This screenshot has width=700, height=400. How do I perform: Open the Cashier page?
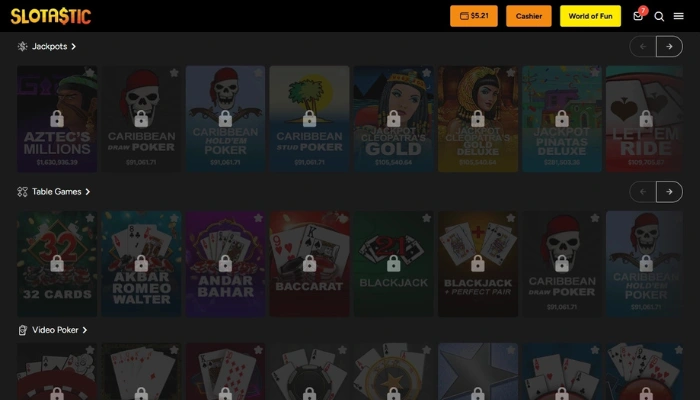(529, 16)
